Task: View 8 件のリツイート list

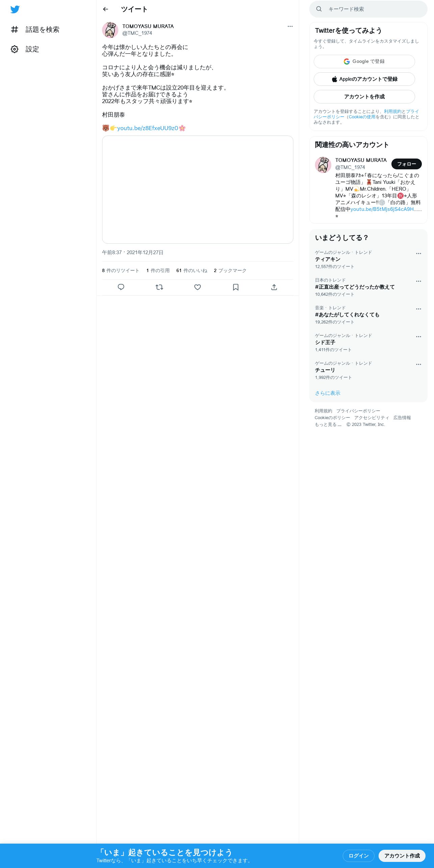Action: (121, 271)
